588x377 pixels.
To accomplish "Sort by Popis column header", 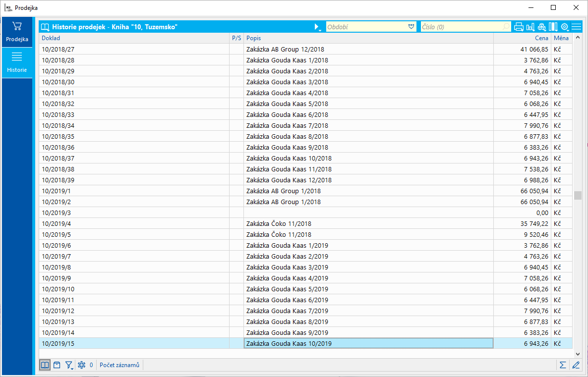I will point(369,38).
